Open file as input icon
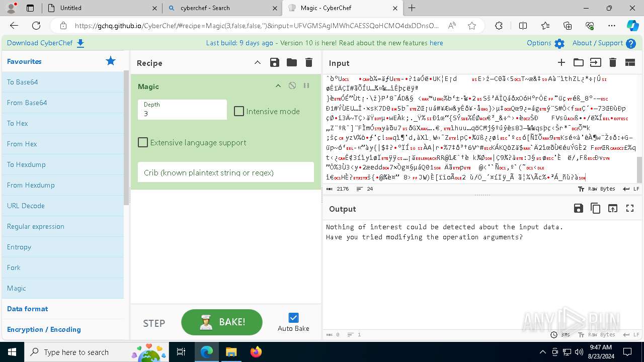 pyautogui.click(x=596, y=62)
